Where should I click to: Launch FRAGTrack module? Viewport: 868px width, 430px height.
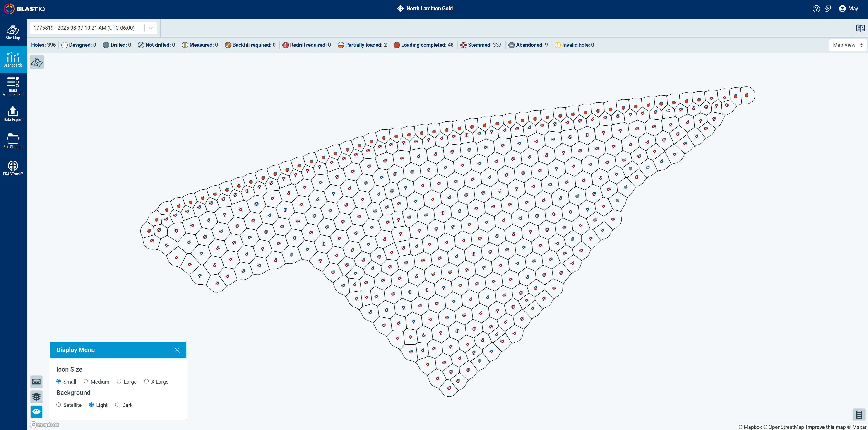point(13,168)
